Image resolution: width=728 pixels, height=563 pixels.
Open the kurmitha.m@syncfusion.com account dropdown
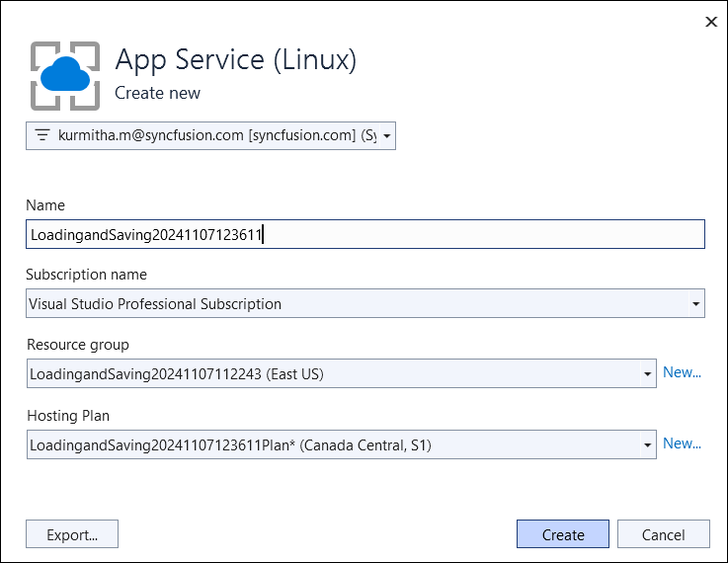(210, 135)
